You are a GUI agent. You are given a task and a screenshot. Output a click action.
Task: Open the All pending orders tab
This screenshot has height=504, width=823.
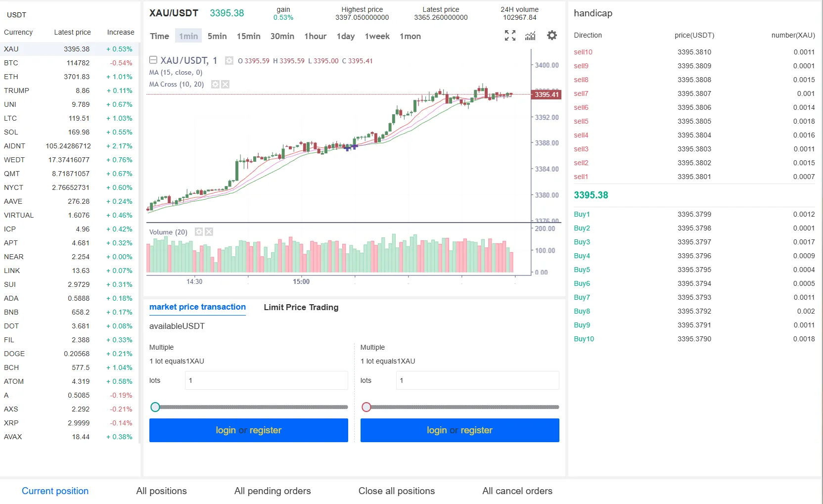(x=272, y=491)
